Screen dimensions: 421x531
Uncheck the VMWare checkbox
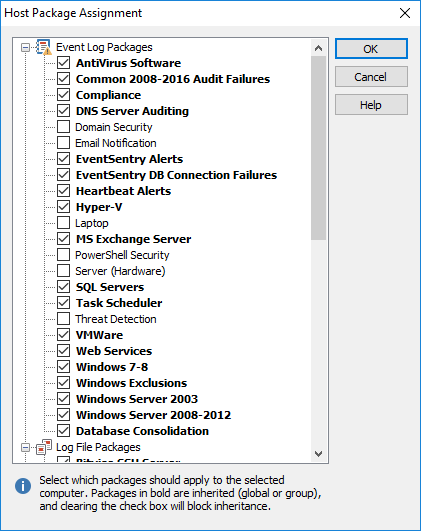tap(64, 335)
